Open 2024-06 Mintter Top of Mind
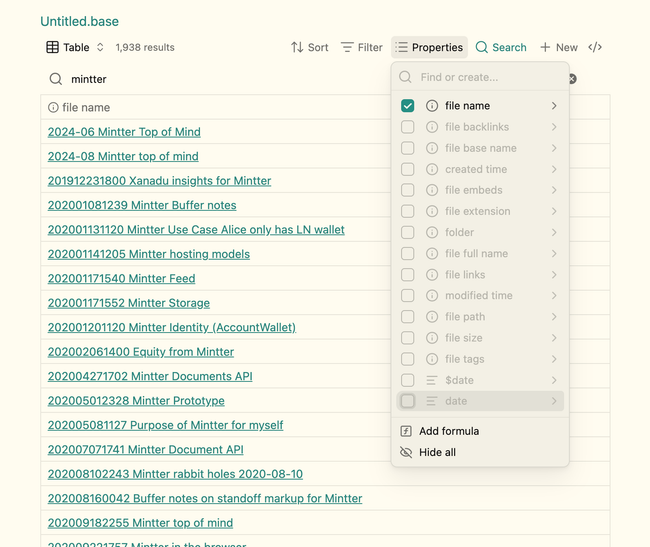The height and width of the screenshot is (547, 650). (x=124, y=132)
